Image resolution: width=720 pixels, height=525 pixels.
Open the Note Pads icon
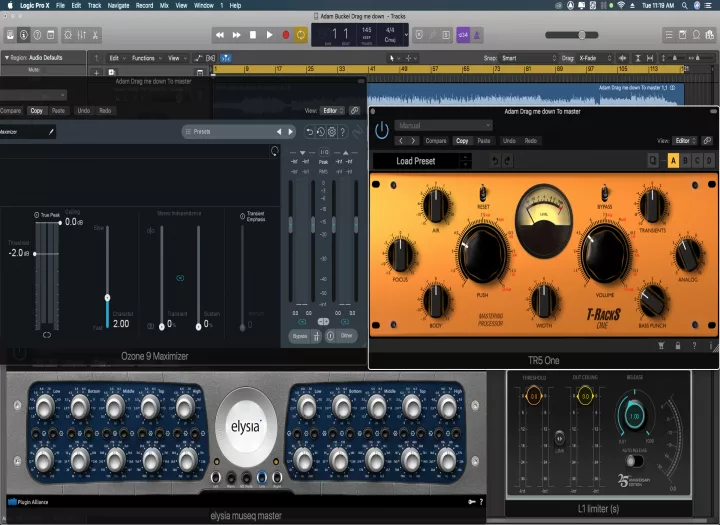click(x=683, y=35)
